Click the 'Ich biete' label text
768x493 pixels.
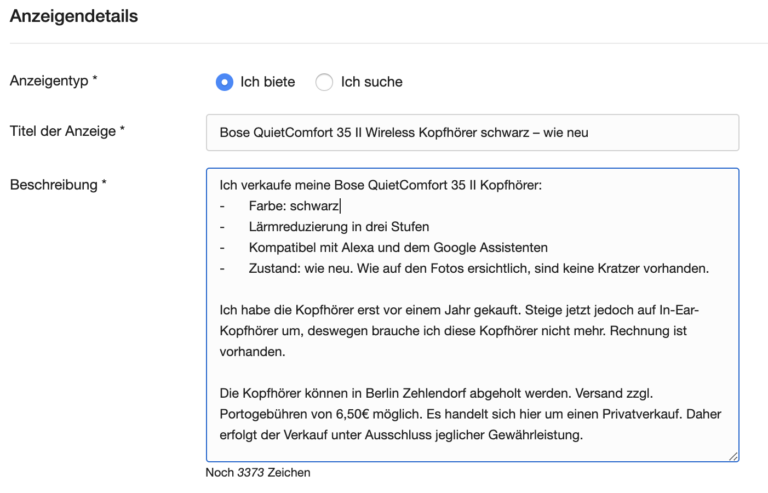pyautogui.click(x=267, y=82)
